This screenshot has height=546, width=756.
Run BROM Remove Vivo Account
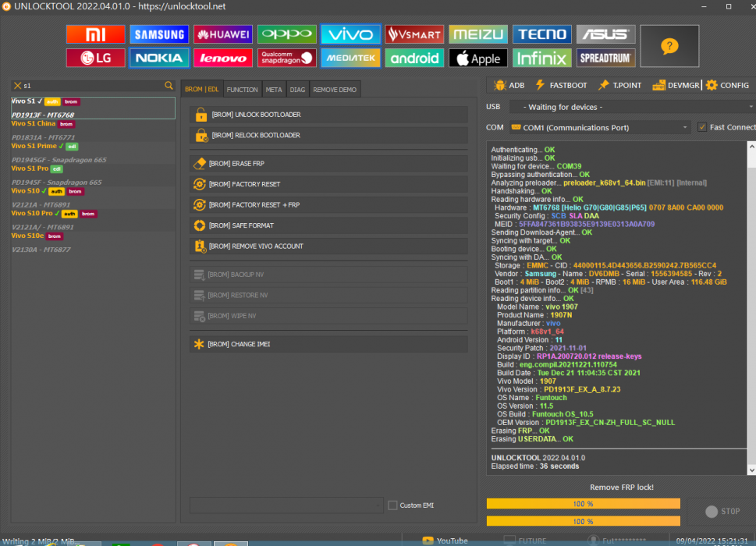[328, 246]
